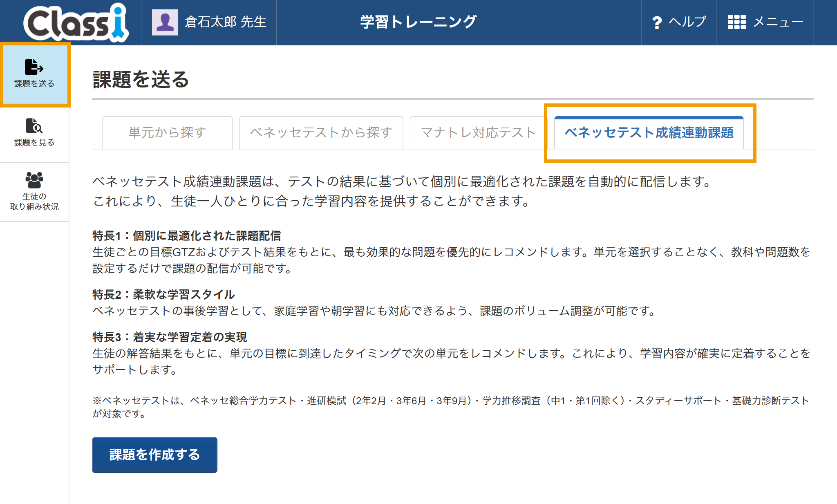Click paragraph starting ベネッセテストの事後学習として
Image resolution: width=837 pixels, height=504 pixels.
click(375, 311)
